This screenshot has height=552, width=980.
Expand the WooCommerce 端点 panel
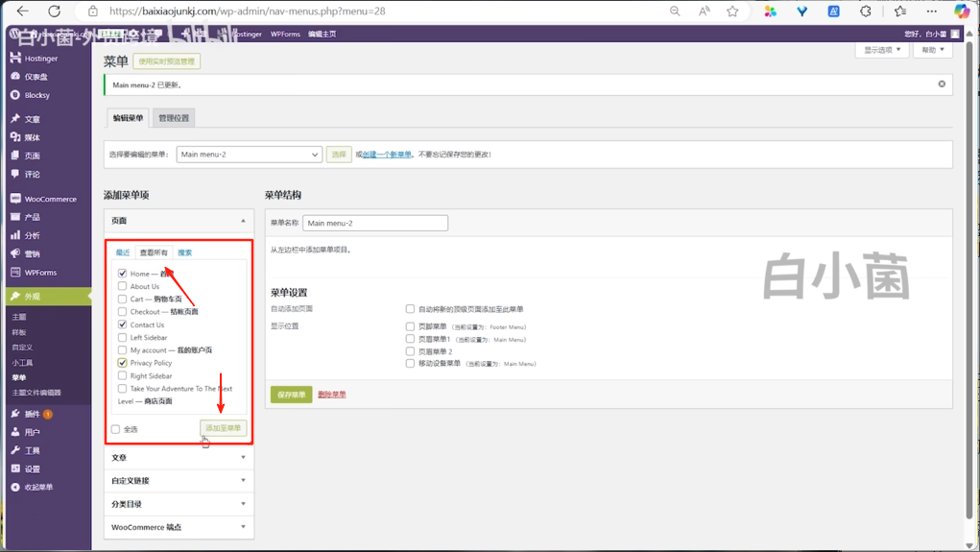coord(179,527)
